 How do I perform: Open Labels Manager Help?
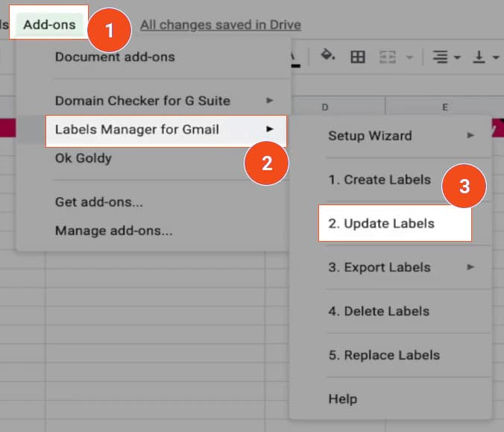pos(343,399)
